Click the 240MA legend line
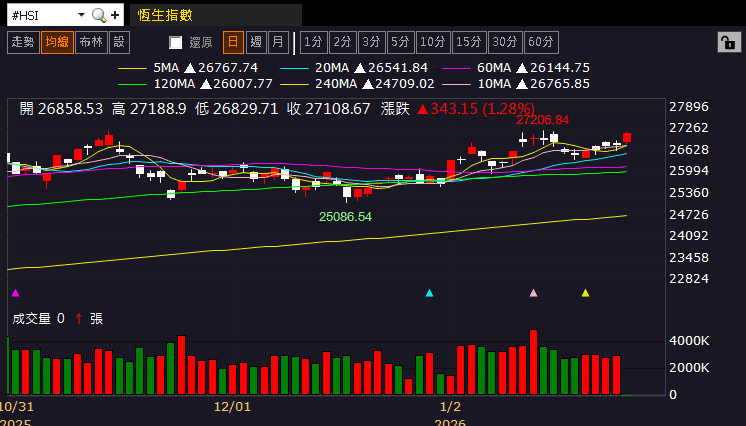The image size is (746, 426). 294,85
